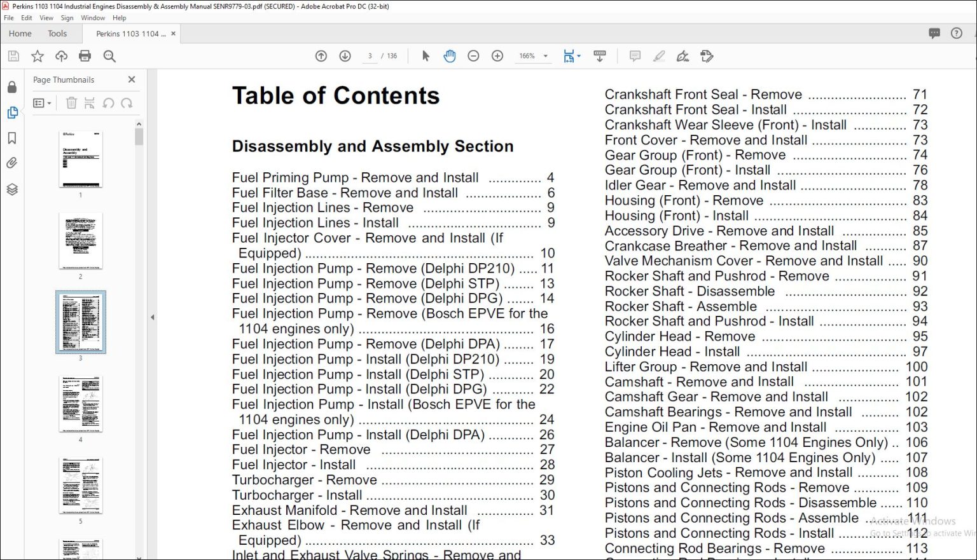Click the upload to cloud icon

pos(61,56)
